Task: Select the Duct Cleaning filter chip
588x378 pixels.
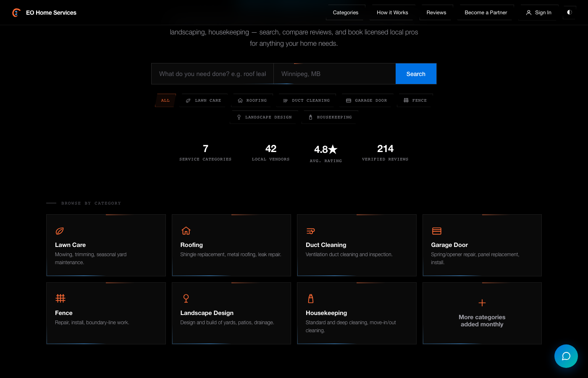Action: tap(306, 100)
